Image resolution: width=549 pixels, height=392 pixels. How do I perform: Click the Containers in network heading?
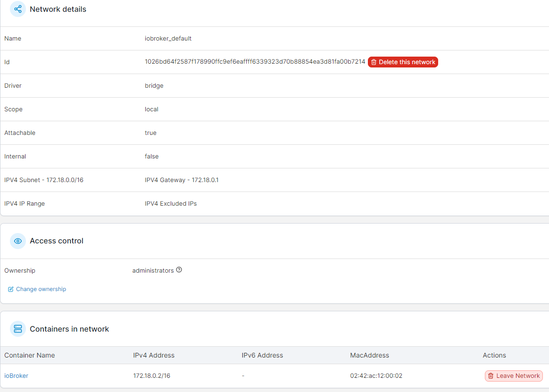[x=69, y=329]
